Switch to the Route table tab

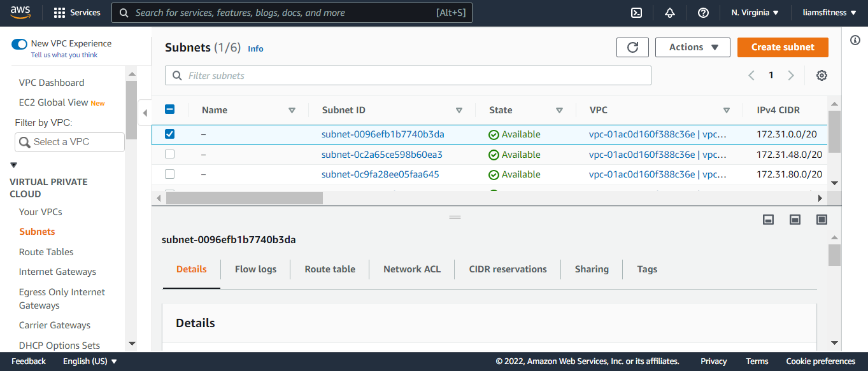330,269
